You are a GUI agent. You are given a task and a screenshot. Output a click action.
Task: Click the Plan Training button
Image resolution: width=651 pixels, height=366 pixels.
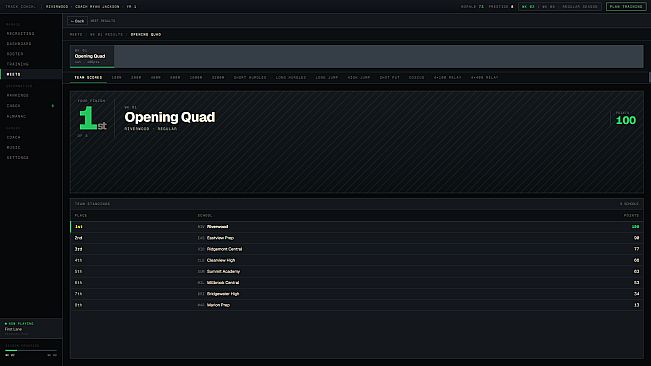[626, 7]
